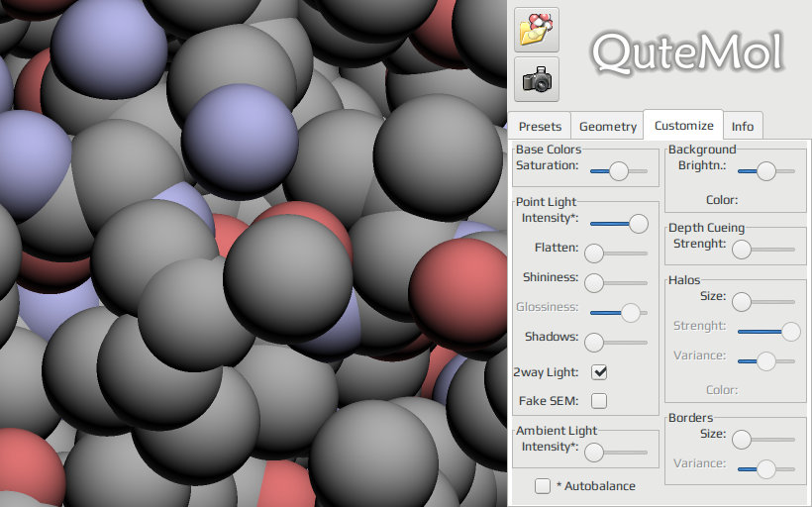The image size is (812, 507).
Task: Open the Info tab
Action: click(x=743, y=127)
